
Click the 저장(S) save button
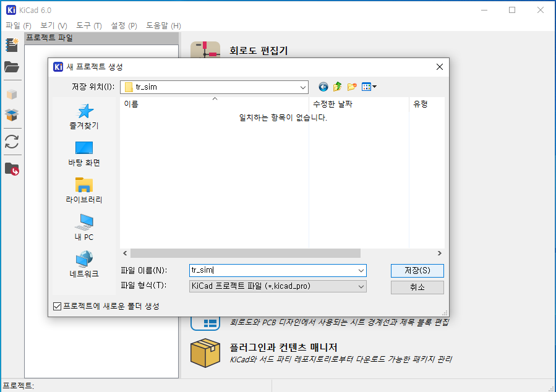tap(417, 271)
